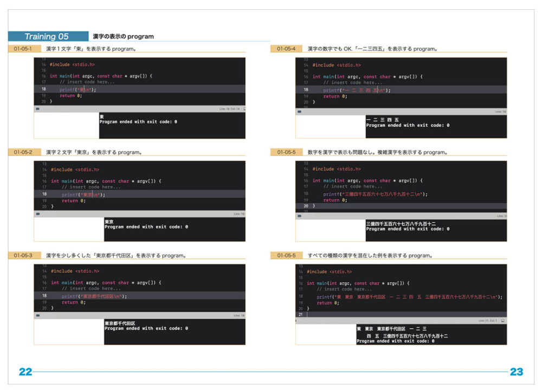Click the 01-05-3 section label
555x392 pixels.
23,255
